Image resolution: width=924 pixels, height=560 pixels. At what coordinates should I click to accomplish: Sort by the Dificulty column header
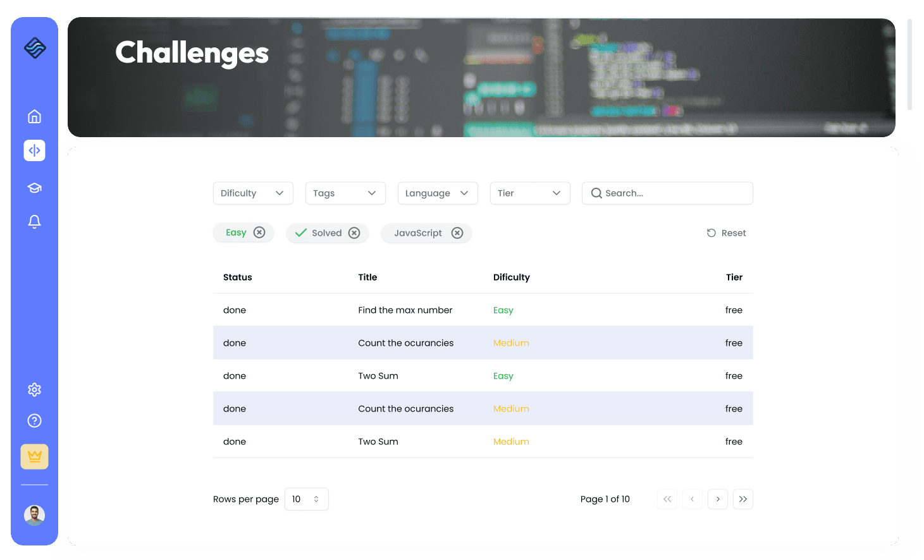pos(511,277)
